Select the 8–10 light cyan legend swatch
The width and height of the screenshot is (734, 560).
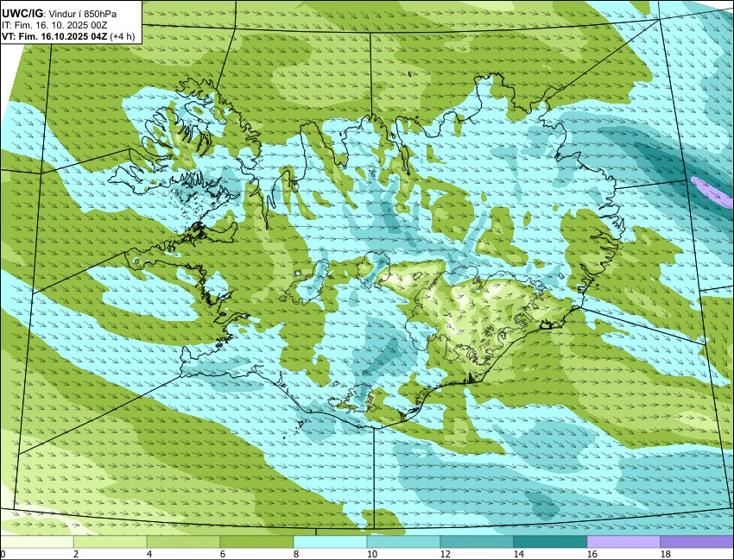[330, 542]
